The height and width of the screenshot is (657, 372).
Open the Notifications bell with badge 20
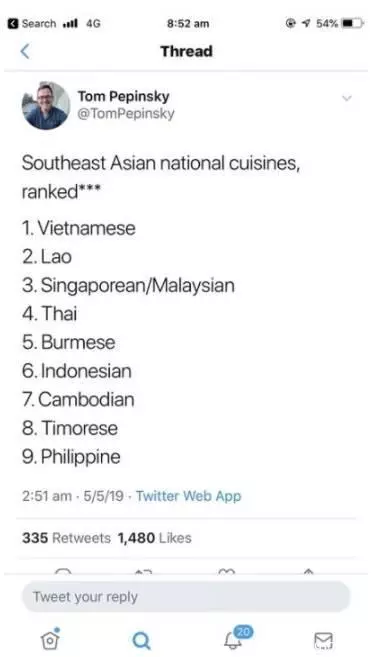tap(237, 638)
